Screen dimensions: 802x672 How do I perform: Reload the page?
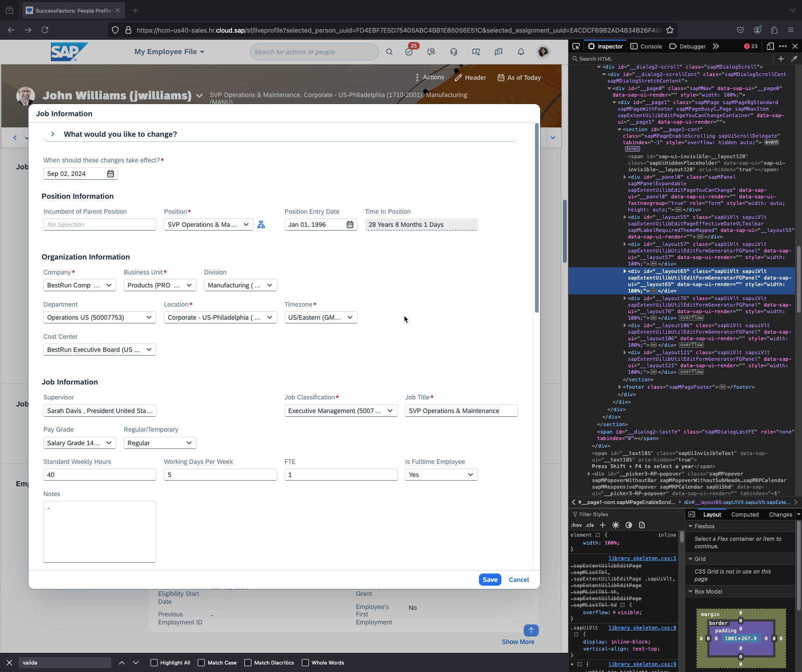tap(45, 30)
